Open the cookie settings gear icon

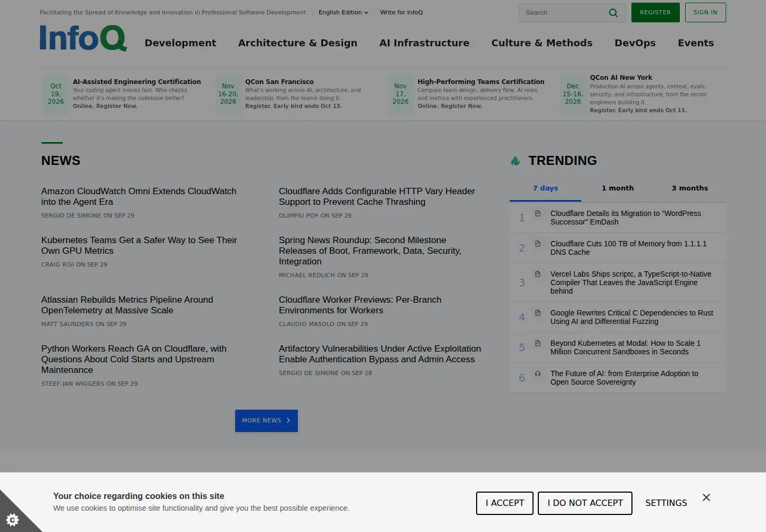tap(12, 519)
